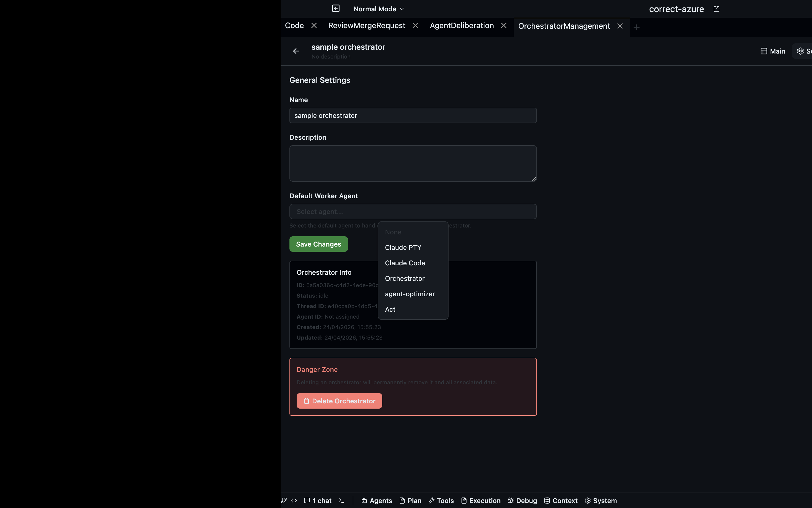Go back using the arrow beside sample orchestrator

296,51
